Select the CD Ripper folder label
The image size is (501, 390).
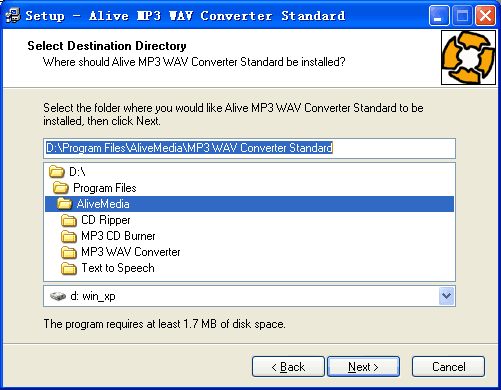click(x=106, y=220)
